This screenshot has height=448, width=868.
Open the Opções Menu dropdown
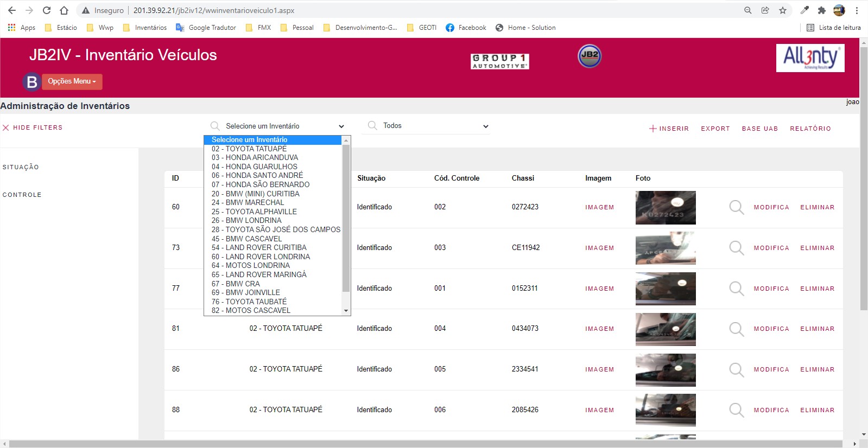point(72,81)
